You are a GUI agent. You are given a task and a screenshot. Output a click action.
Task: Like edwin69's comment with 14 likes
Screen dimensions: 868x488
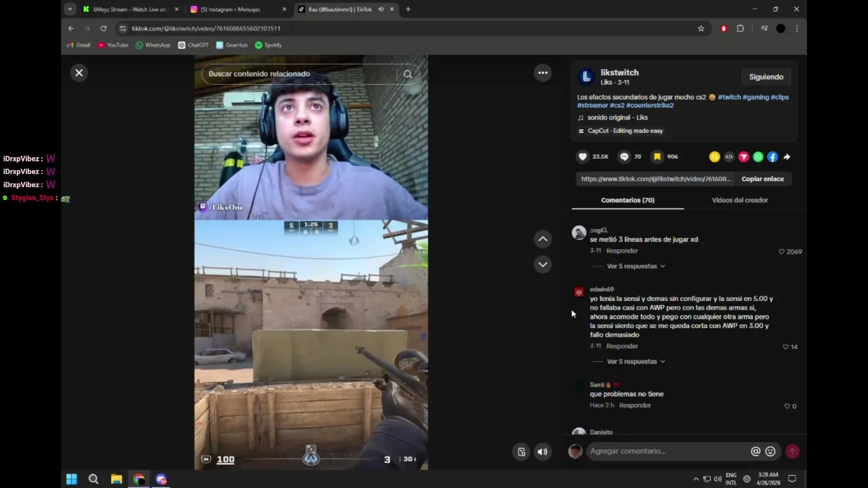785,347
